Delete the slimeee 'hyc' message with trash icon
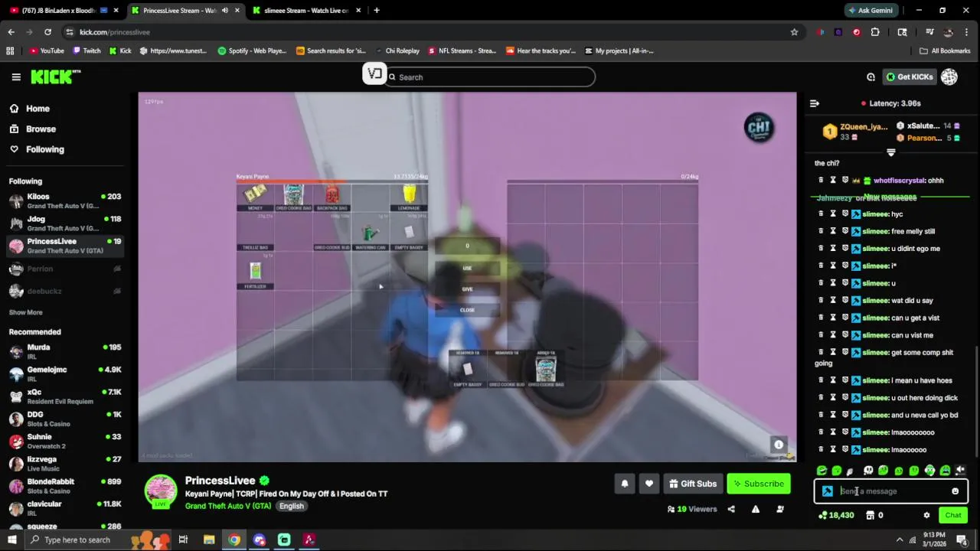Image resolution: width=980 pixels, height=551 pixels. [821, 214]
